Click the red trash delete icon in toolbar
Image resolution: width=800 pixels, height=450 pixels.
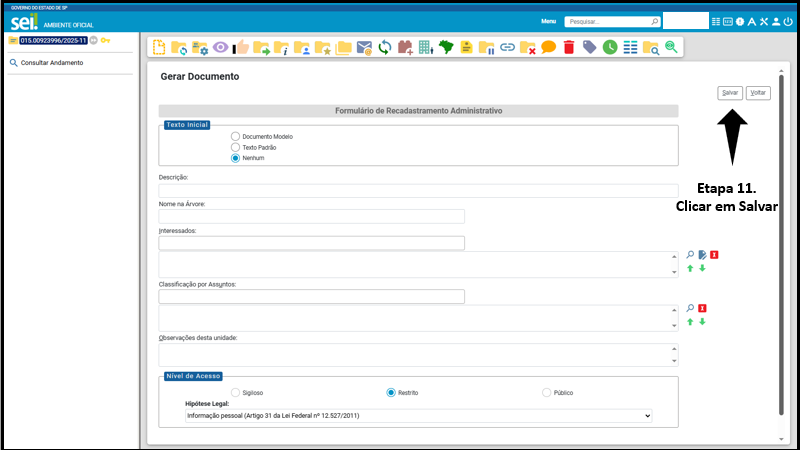click(568, 47)
